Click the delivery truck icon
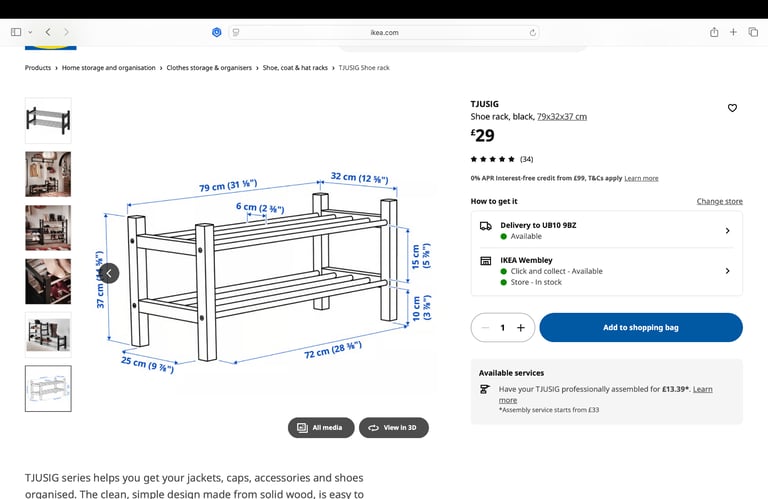This screenshot has width=768, height=499. (485, 226)
